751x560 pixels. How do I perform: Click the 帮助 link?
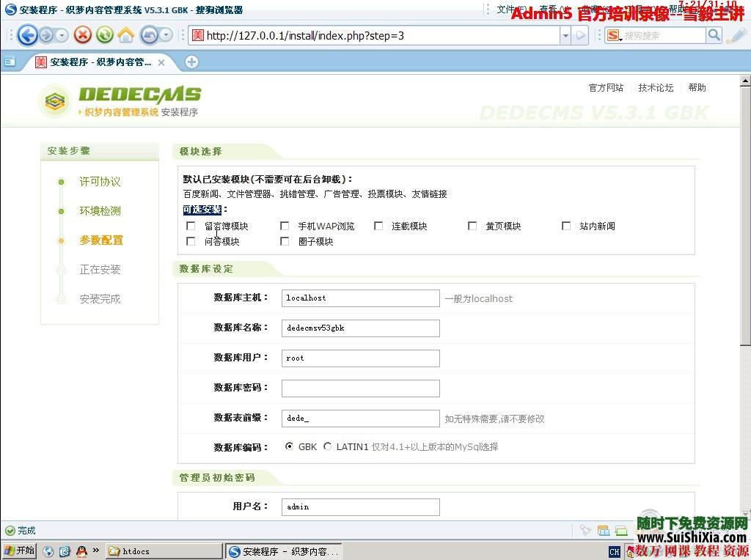(x=697, y=87)
